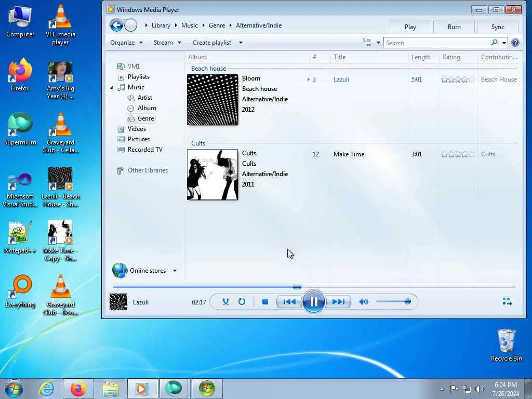Viewport: 532px width, 399px height.
Task: Stop playback
Action: pos(265,302)
